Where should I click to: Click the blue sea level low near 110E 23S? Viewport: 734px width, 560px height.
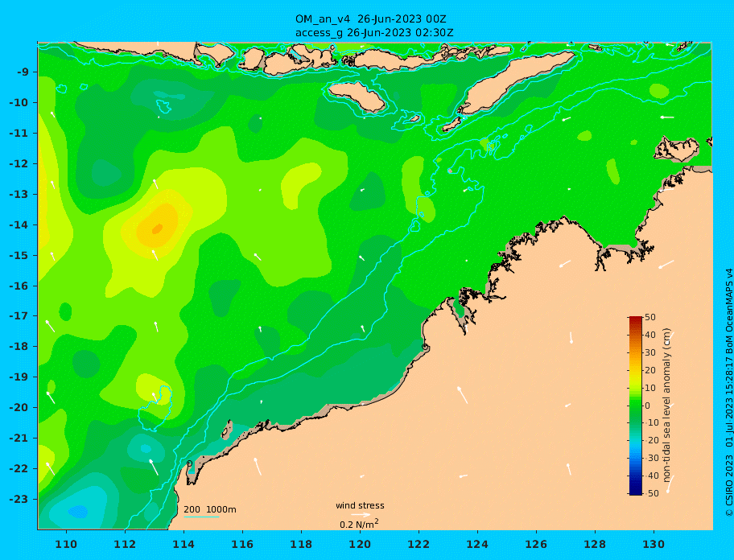78,512
